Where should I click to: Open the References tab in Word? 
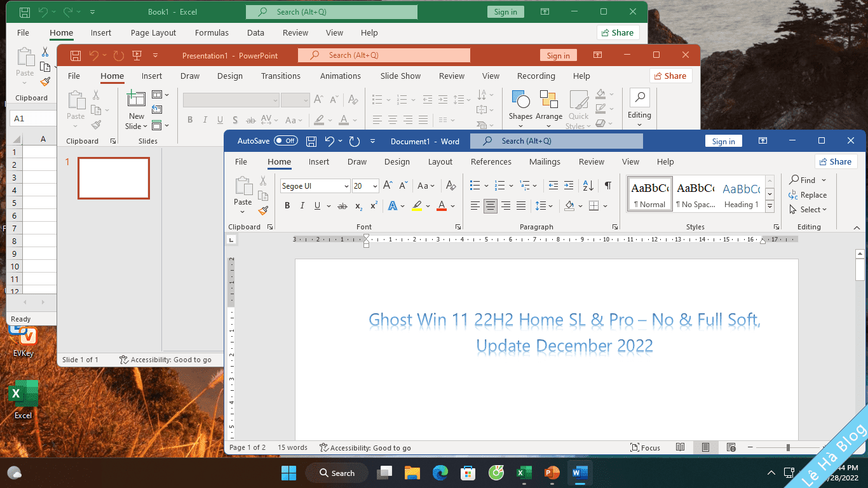(x=491, y=162)
